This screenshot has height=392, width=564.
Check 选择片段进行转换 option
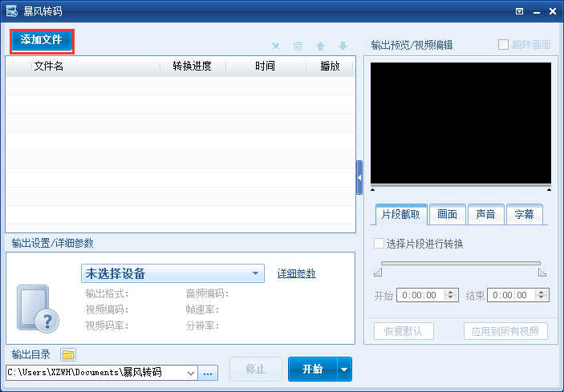(380, 244)
